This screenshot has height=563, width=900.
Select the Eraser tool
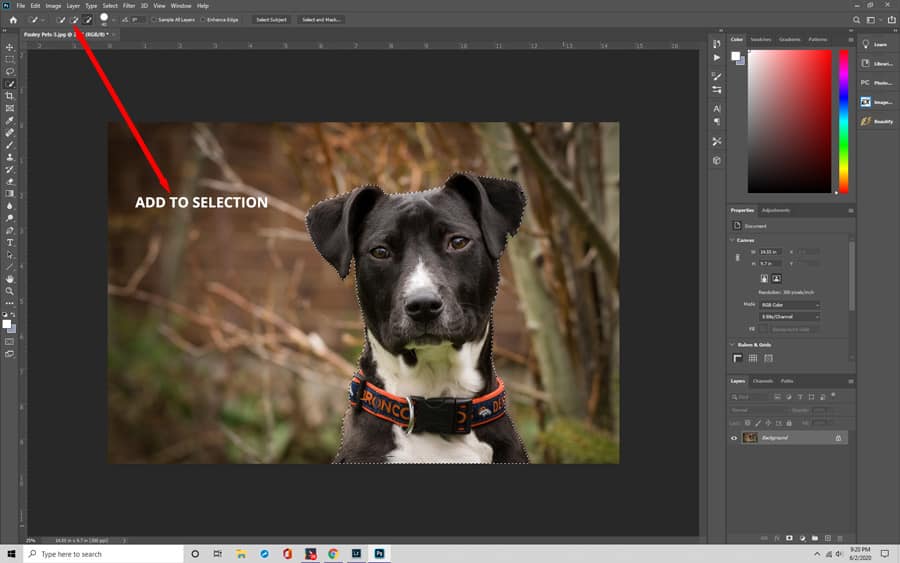coord(10,181)
